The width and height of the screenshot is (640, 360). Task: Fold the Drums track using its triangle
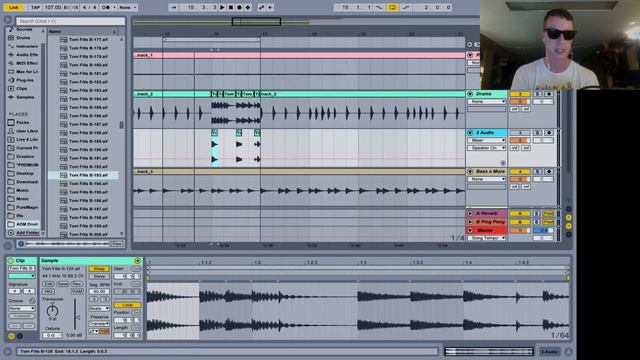tap(470, 94)
